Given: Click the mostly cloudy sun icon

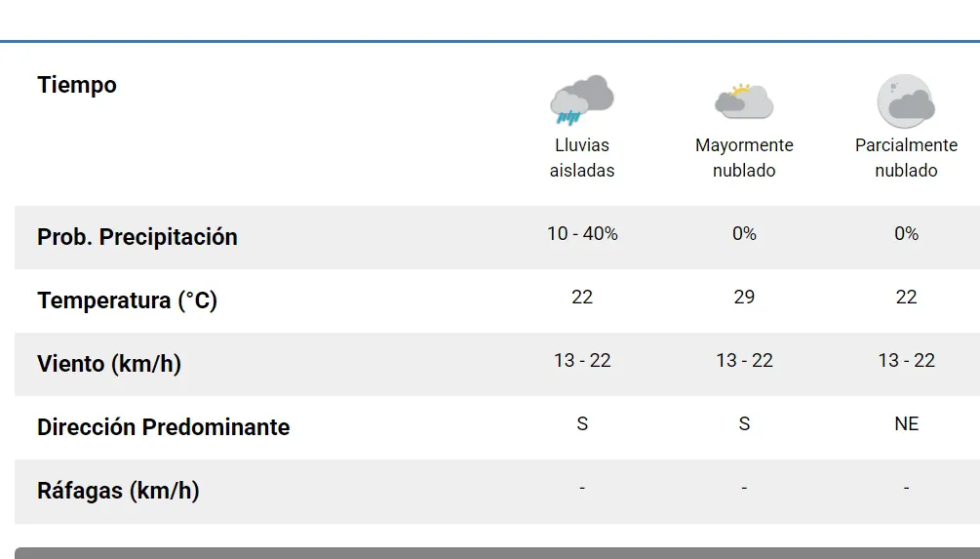Looking at the screenshot, I should pos(744,100).
